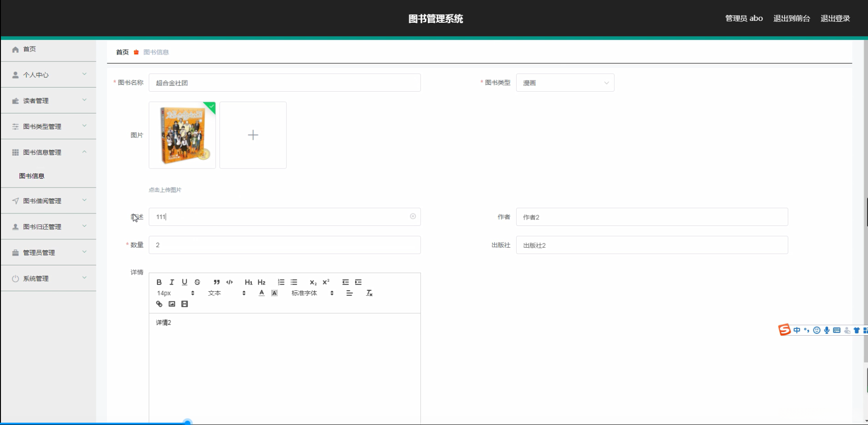The image size is (868, 425).
Task: Expand the 系统管理 sidebar menu
Action: tap(49, 278)
